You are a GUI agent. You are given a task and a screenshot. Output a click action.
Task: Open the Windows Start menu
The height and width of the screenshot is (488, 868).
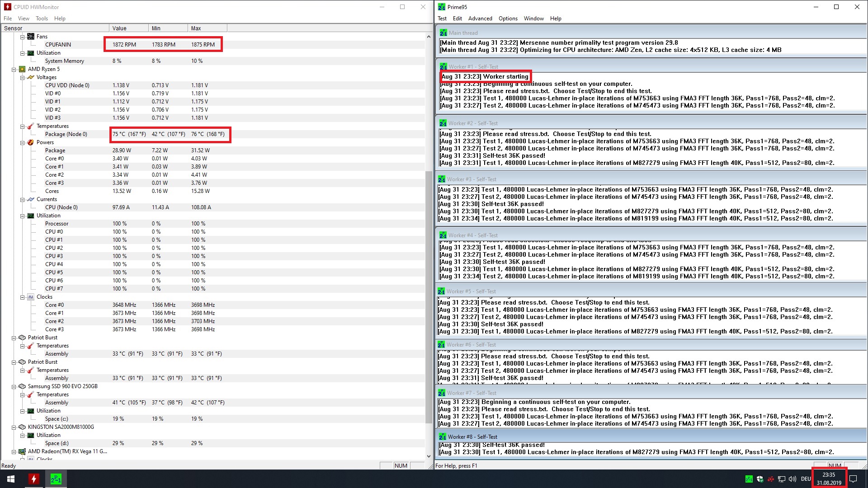tap(11, 479)
